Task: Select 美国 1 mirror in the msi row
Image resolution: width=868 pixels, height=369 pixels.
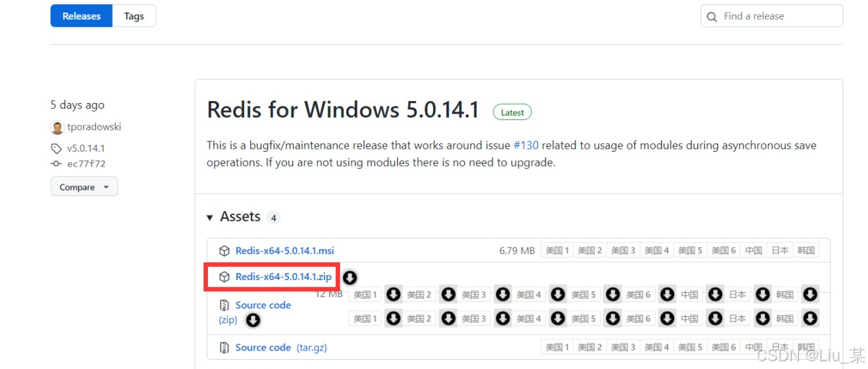Action: pyautogui.click(x=557, y=250)
